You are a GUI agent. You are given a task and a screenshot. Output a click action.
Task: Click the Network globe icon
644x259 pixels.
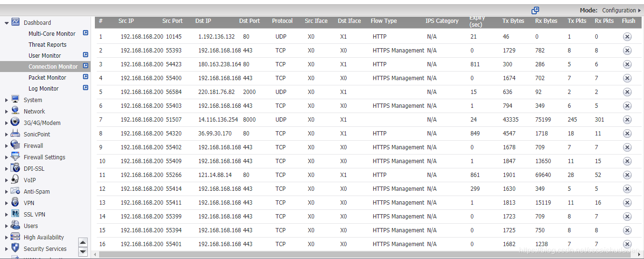click(15, 111)
